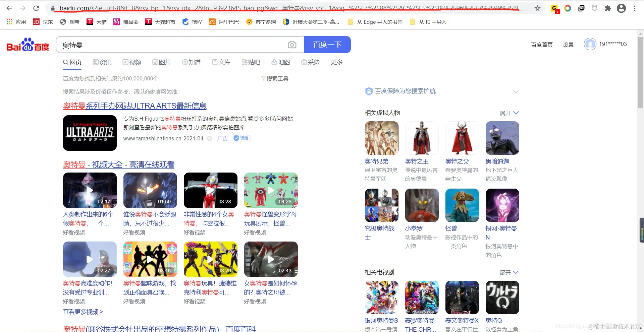Play the 02:17 人类制作出来的6个假奥特曼 video
The image size is (644, 332).
click(x=90, y=190)
